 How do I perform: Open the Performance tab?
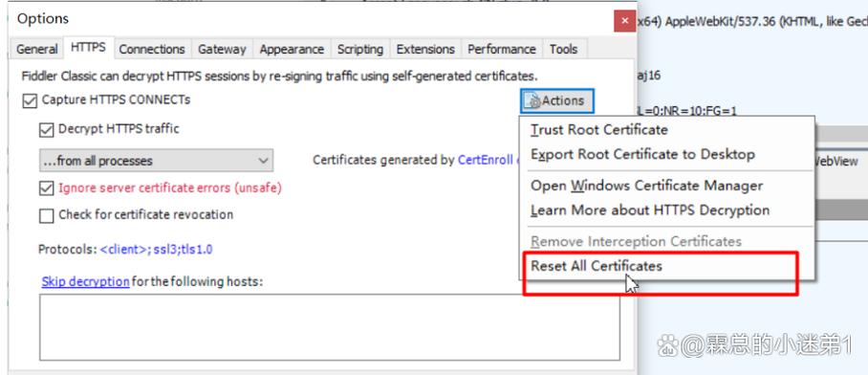pyautogui.click(x=502, y=50)
